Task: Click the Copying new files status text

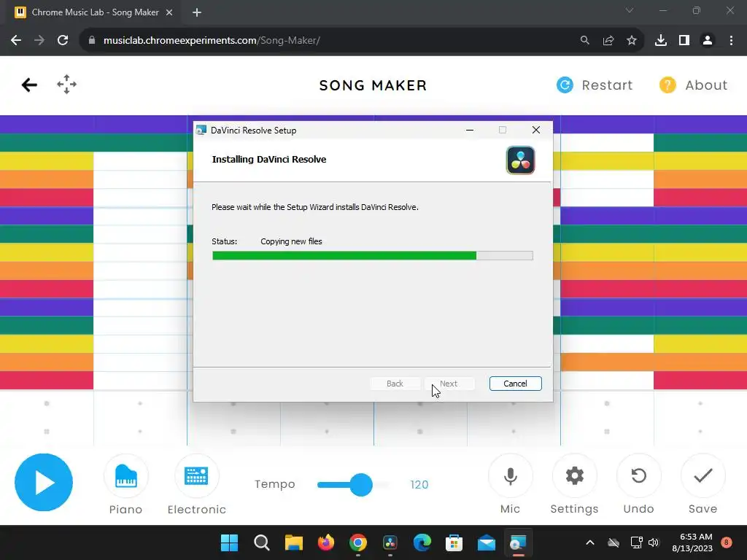Action: (291, 241)
